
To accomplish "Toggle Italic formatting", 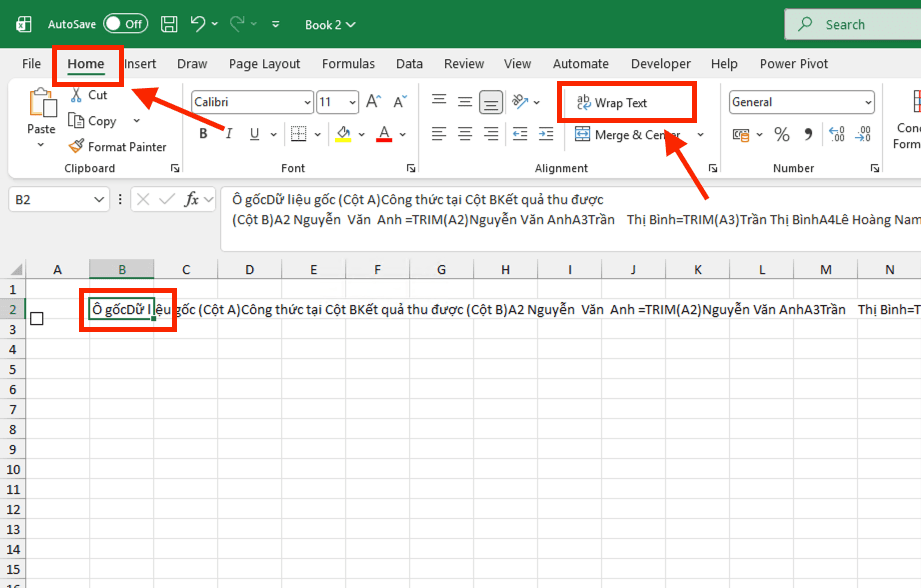I will click(x=229, y=134).
